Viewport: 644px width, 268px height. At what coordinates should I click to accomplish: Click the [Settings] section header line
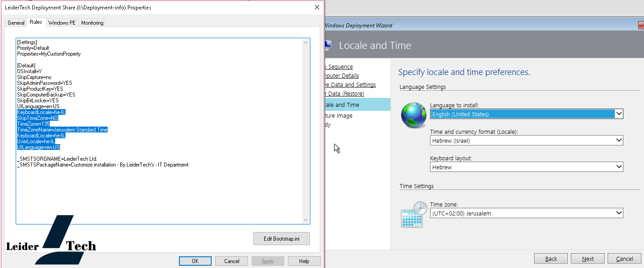(x=27, y=42)
